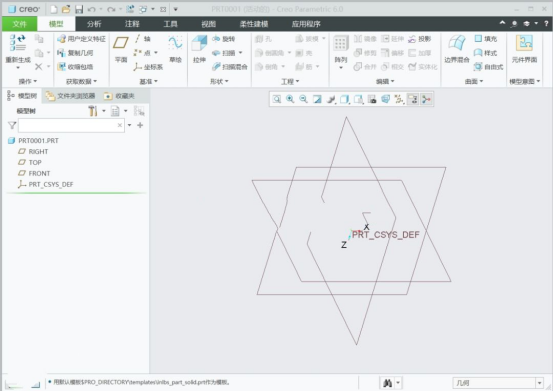This screenshot has width=553, height=391.
Task: Click the 阵列 pattern tool
Action: [x=341, y=51]
